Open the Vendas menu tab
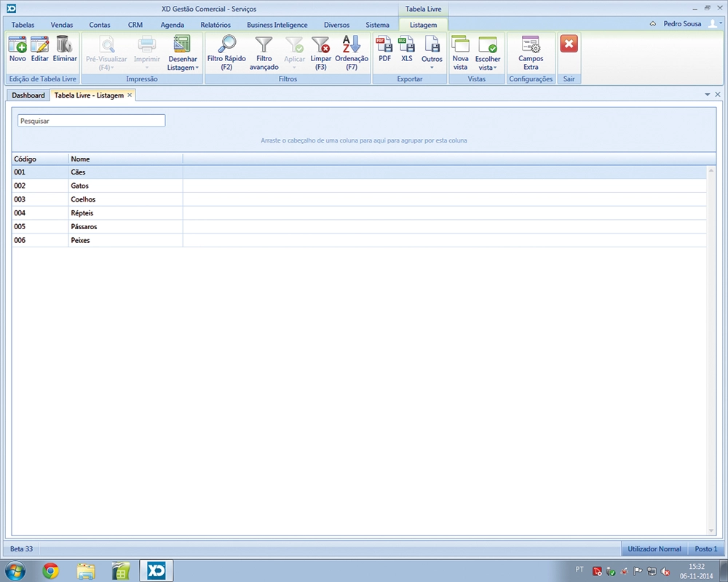The image size is (728, 582). [62, 25]
